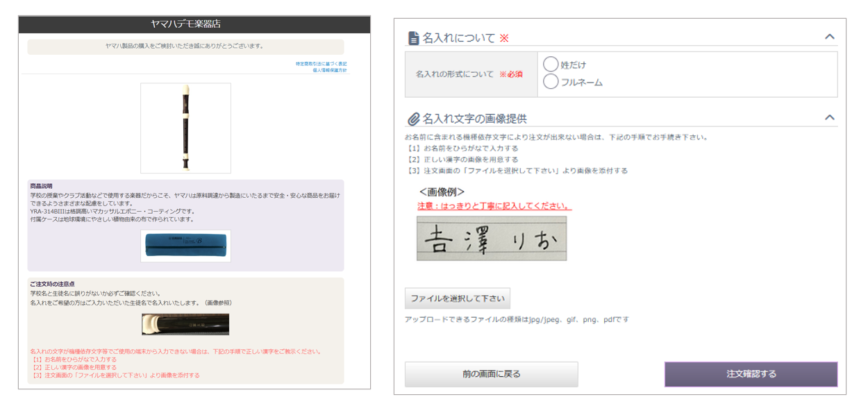The width and height of the screenshot is (868, 406).
Task: Click the ご注文時の注意点 heading
Action: [x=52, y=284]
